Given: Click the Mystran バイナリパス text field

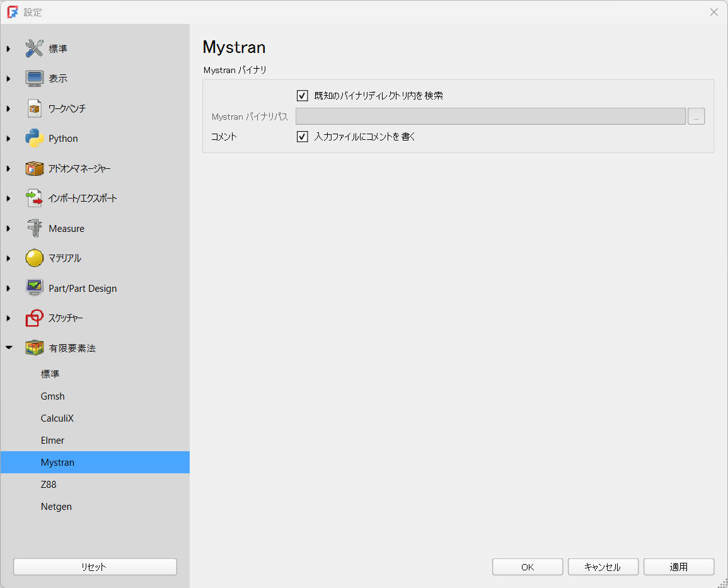Looking at the screenshot, I should pos(490,117).
